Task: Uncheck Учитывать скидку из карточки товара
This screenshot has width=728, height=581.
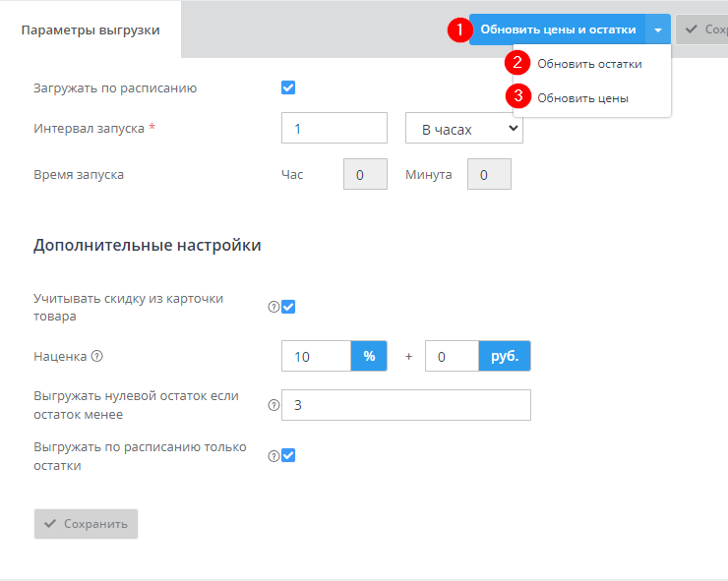Action: [288, 307]
